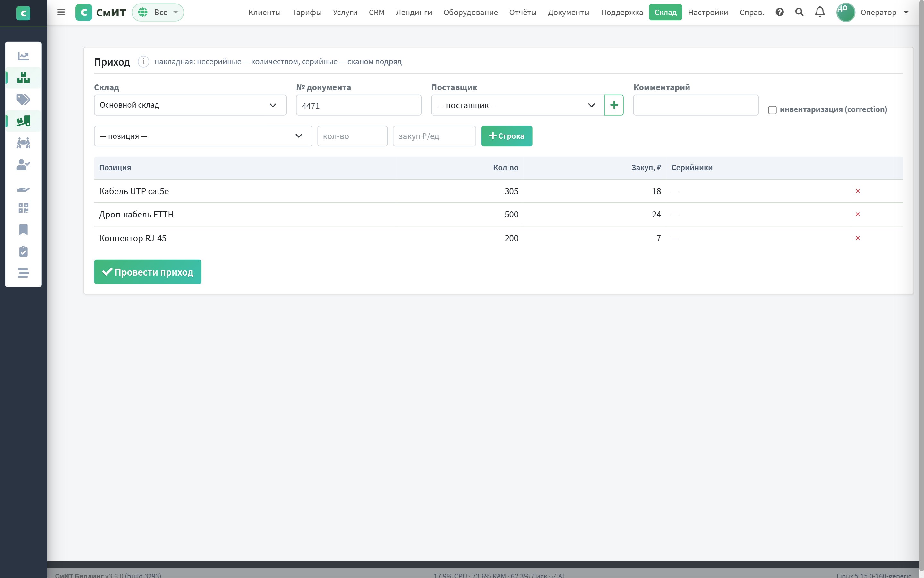Image resolution: width=924 pixels, height=578 pixels.
Task: Open the price tags sidebar icon
Action: (x=23, y=100)
